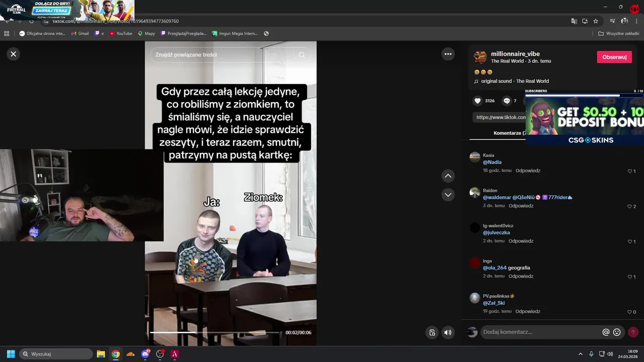Reply to inga's geografia comment

pyautogui.click(x=521, y=276)
